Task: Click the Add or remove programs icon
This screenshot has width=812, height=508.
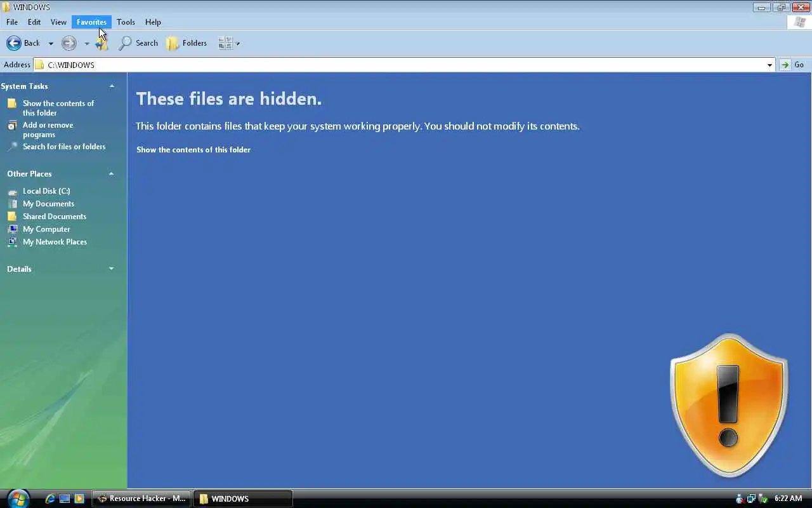Action: pos(12,126)
